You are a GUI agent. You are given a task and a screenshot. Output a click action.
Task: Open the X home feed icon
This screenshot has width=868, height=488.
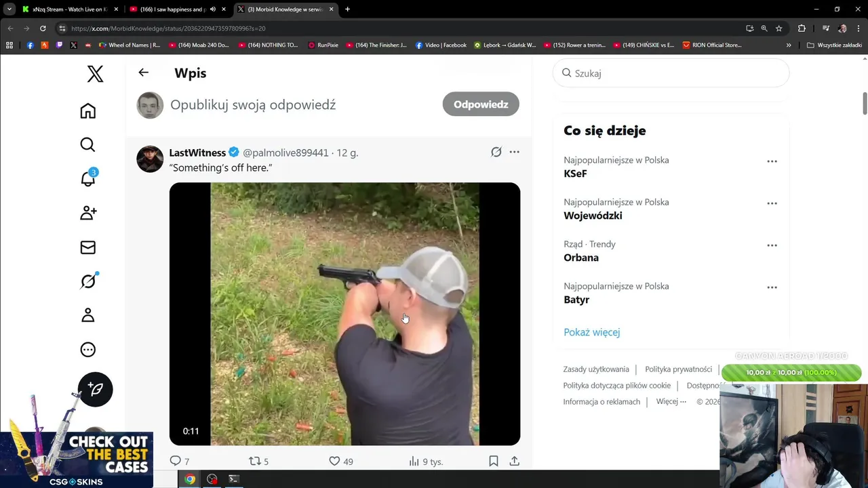pos(88,111)
